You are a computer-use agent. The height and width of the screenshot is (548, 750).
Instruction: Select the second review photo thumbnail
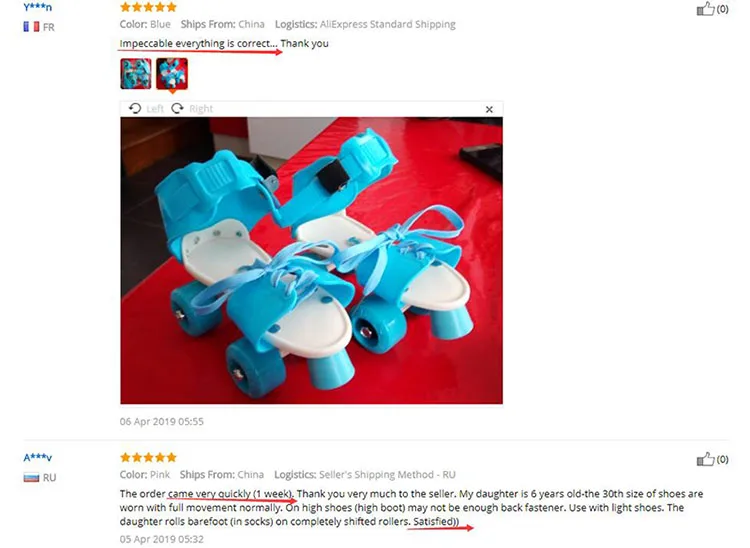point(172,74)
